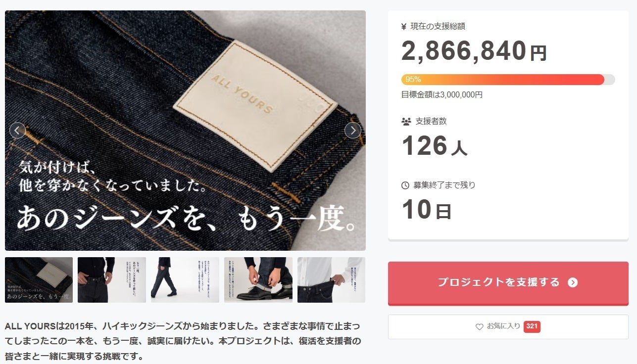Click arrow icon on support project button

(x=573, y=282)
